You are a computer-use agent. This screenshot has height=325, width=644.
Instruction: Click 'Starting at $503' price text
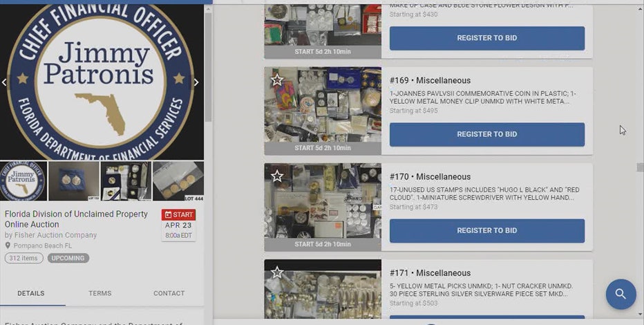click(414, 304)
